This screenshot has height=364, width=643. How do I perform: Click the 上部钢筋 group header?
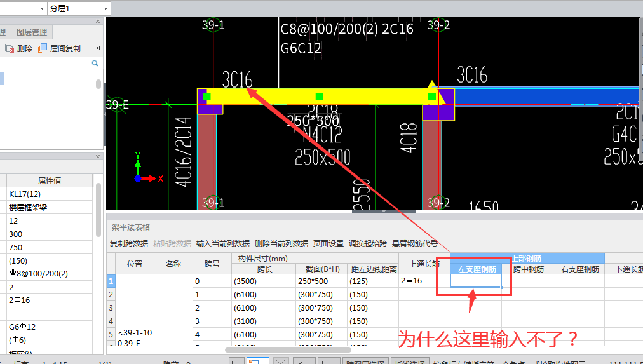tap(527, 259)
